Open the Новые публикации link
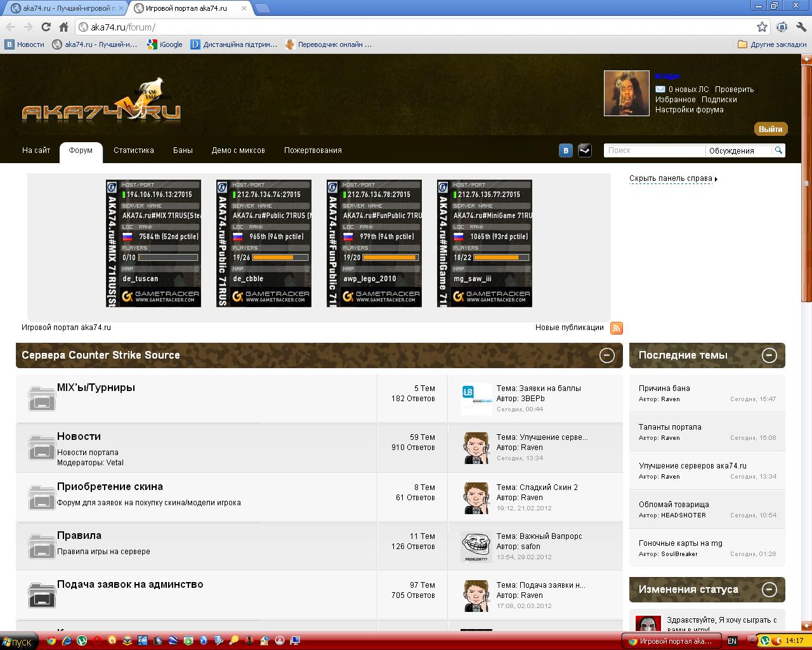812x650 pixels. click(570, 328)
